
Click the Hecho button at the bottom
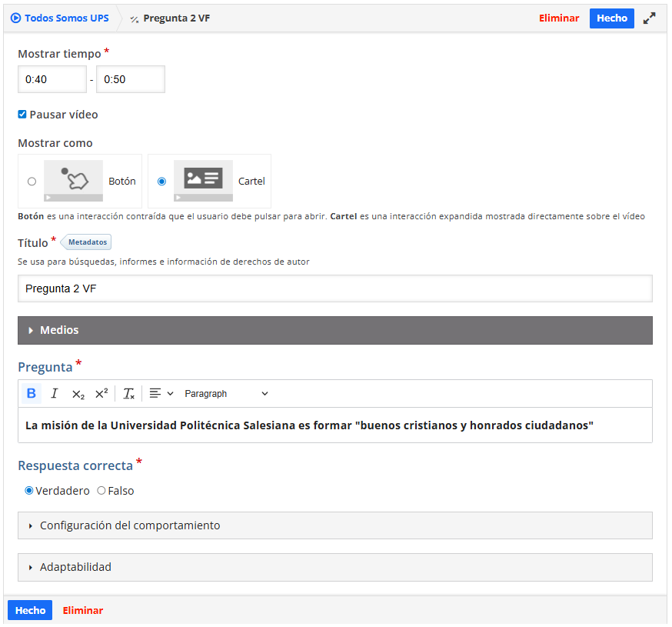coord(30,610)
